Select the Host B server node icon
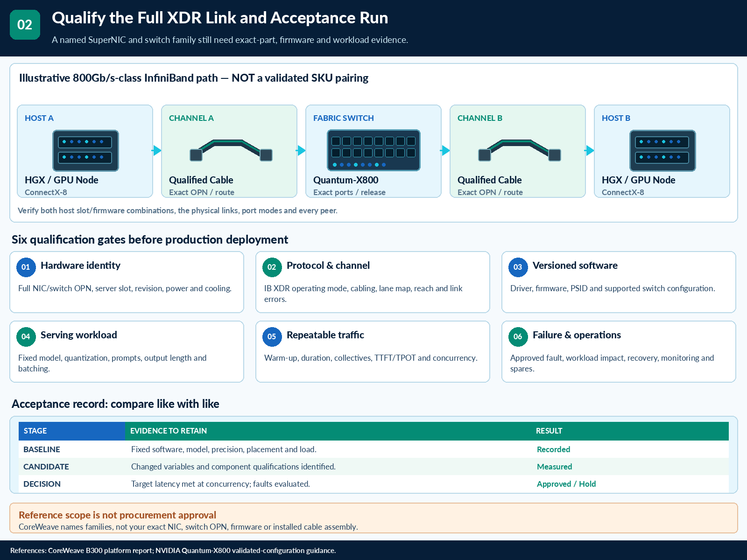The height and width of the screenshot is (560, 747). coord(662,150)
